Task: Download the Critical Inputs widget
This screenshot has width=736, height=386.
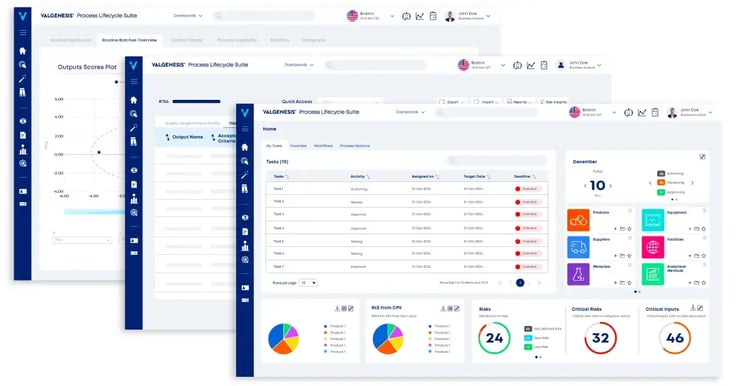Action: click(693, 308)
